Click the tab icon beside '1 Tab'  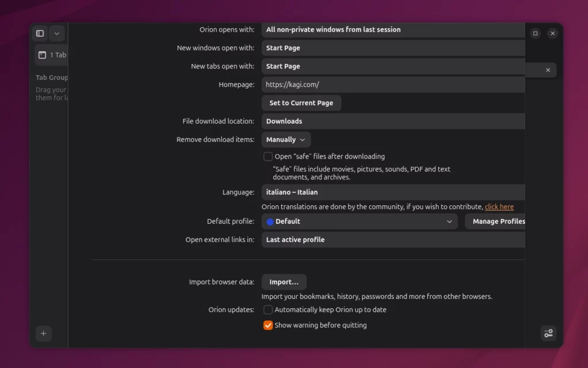point(42,55)
